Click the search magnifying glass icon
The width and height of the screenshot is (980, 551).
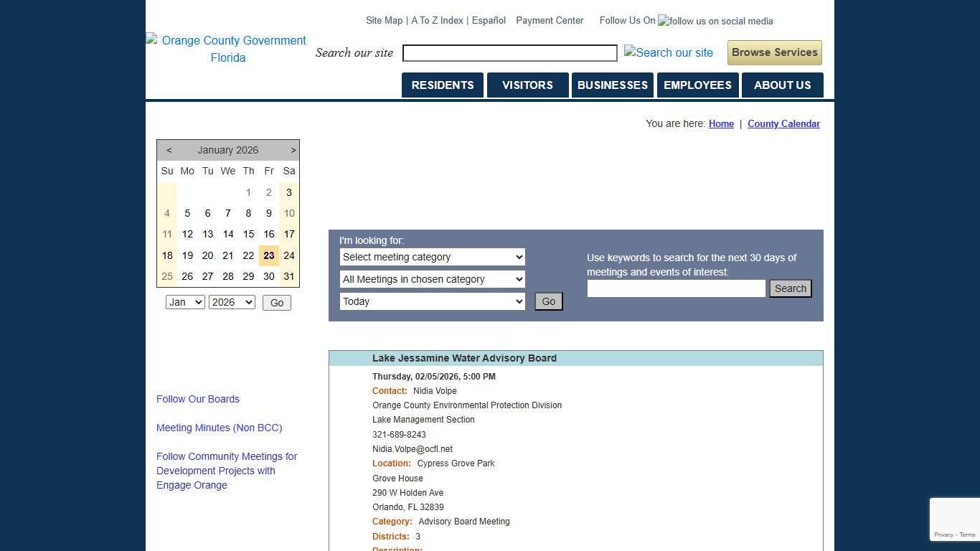pos(668,52)
